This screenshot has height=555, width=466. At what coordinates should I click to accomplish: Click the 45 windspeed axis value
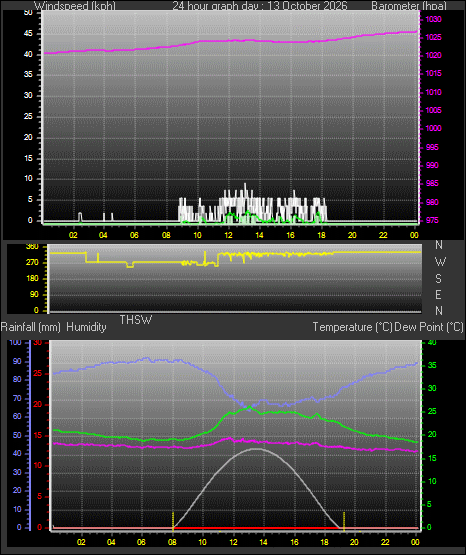(x=28, y=34)
